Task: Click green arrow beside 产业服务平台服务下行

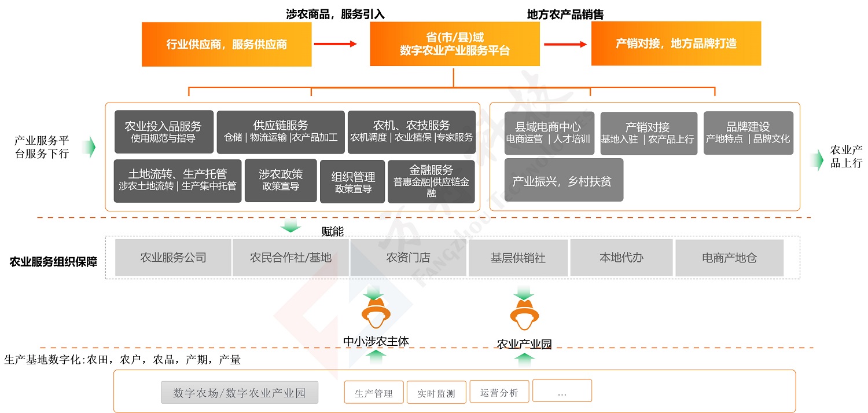Action: (89, 147)
